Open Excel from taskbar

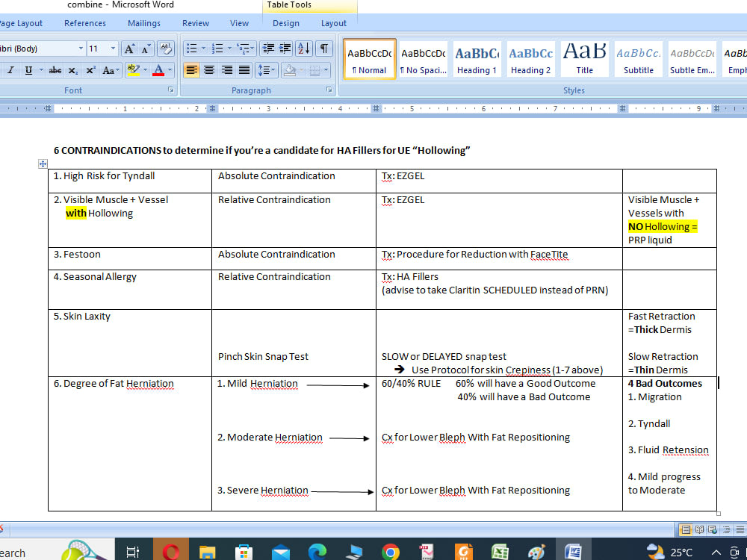pos(500,553)
